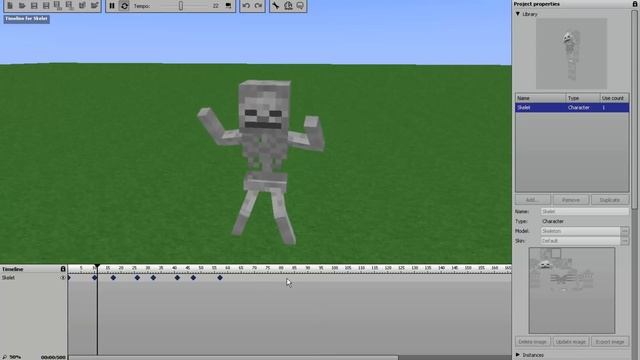Select the keyframe near frame 32
Viewport: 640px width, 360px height.
pos(153,278)
